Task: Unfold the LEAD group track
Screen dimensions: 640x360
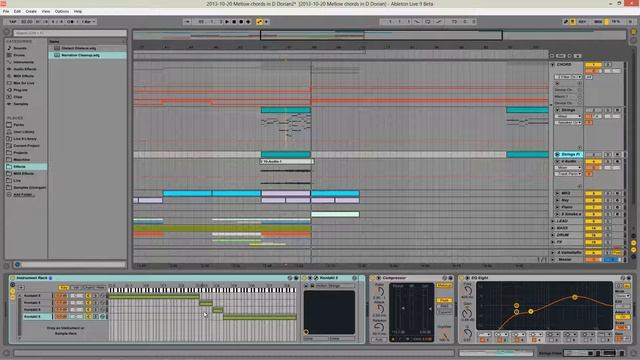Action: point(553,221)
